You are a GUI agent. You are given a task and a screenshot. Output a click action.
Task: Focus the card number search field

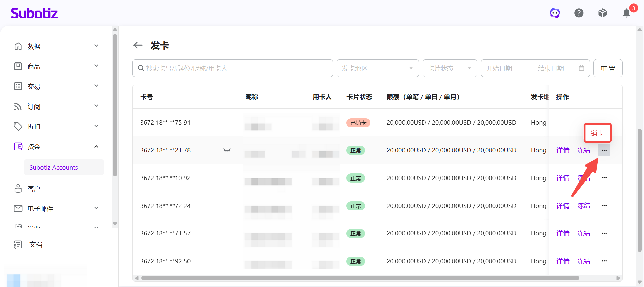click(x=233, y=68)
